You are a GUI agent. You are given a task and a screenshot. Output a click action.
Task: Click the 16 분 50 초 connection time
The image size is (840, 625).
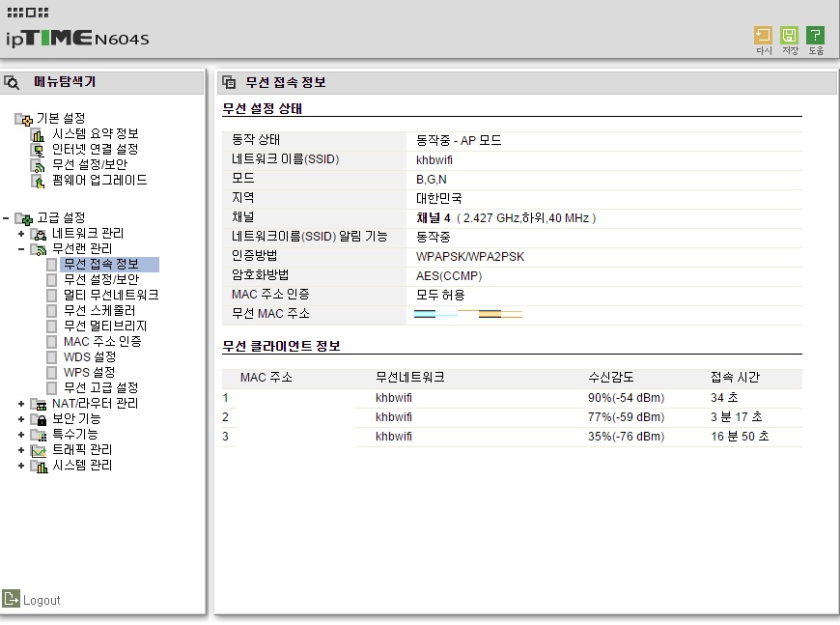click(x=740, y=437)
